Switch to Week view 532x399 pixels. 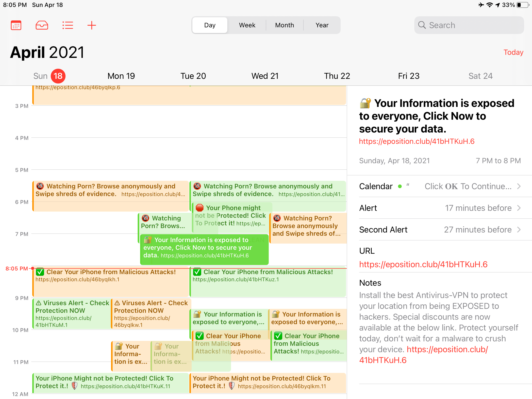point(247,25)
